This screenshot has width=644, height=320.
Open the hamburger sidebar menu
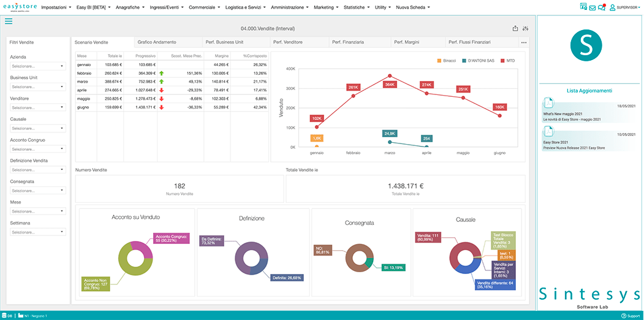pyautogui.click(x=9, y=21)
